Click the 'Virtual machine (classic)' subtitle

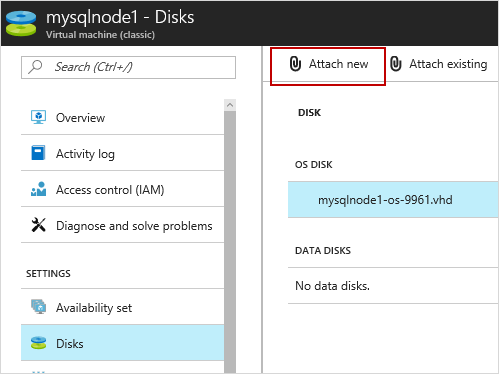click(100, 35)
